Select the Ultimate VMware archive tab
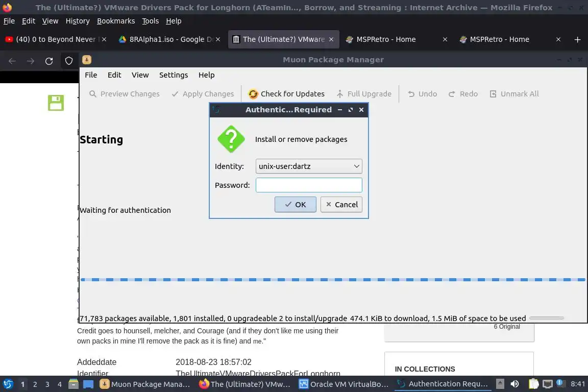588x392 pixels. (x=283, y=39)
